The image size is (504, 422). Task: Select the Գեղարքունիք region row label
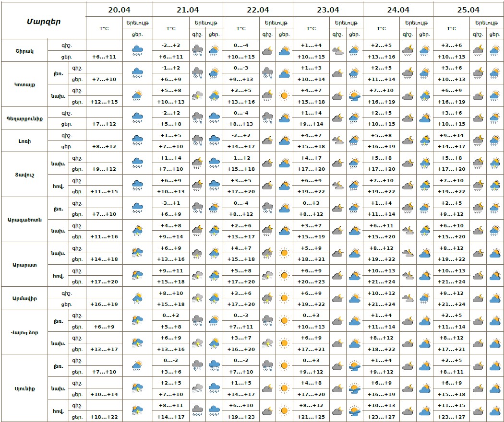click(24, 118)
